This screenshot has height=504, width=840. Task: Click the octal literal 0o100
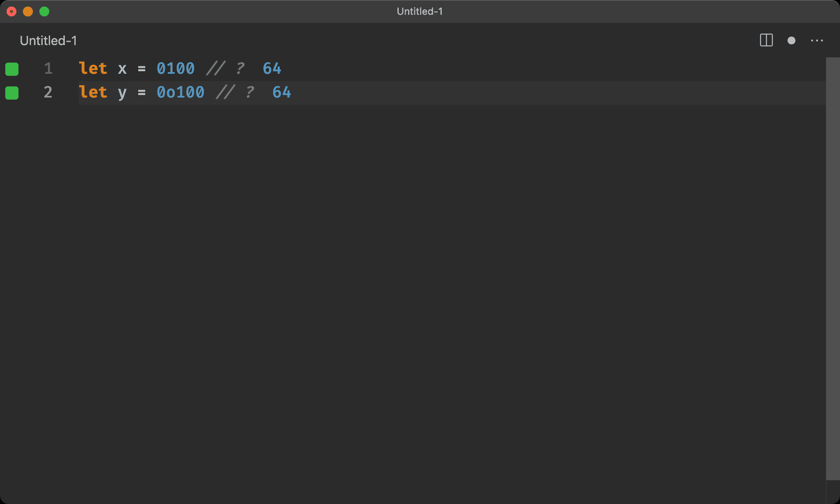click(180, 92)
